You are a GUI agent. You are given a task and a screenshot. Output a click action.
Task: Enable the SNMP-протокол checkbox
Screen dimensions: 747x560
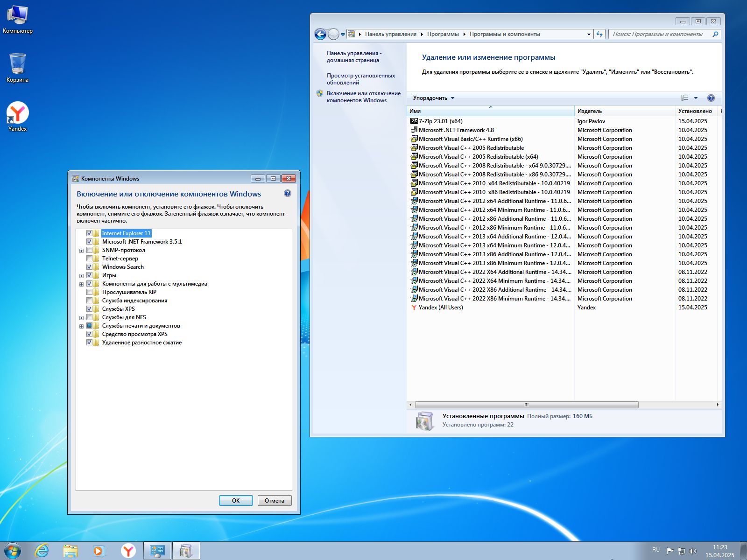pos(89,250)
